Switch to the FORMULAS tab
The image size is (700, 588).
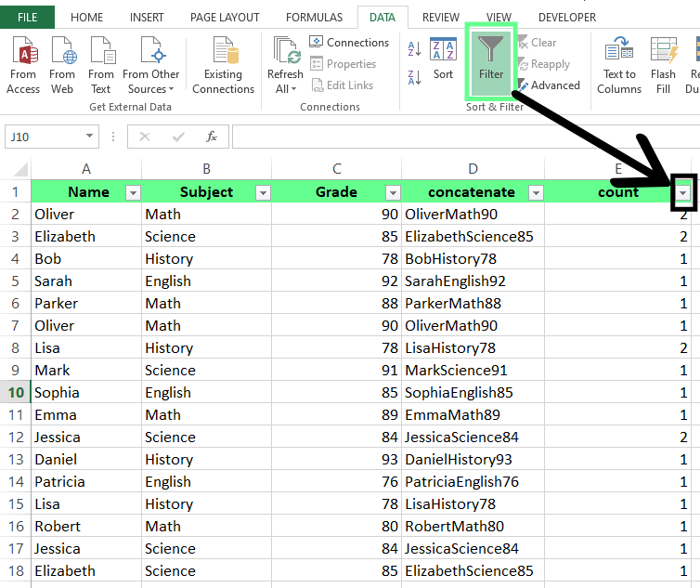point(314,17)
